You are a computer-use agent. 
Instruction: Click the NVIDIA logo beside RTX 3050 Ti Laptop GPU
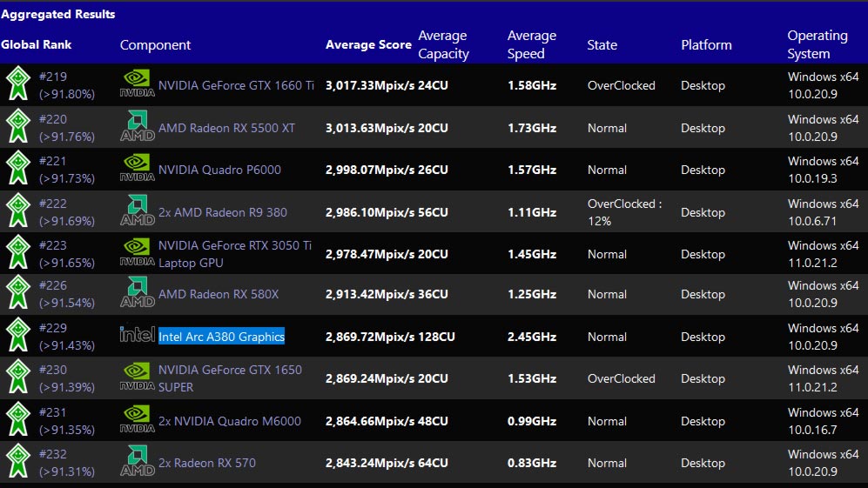[138, 252]
